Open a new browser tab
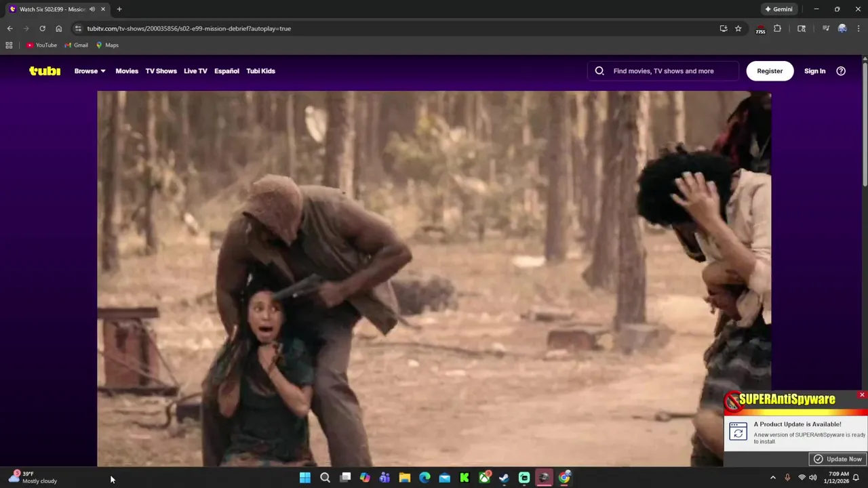Viewport: 868px width, 488px height. point(119,9)
